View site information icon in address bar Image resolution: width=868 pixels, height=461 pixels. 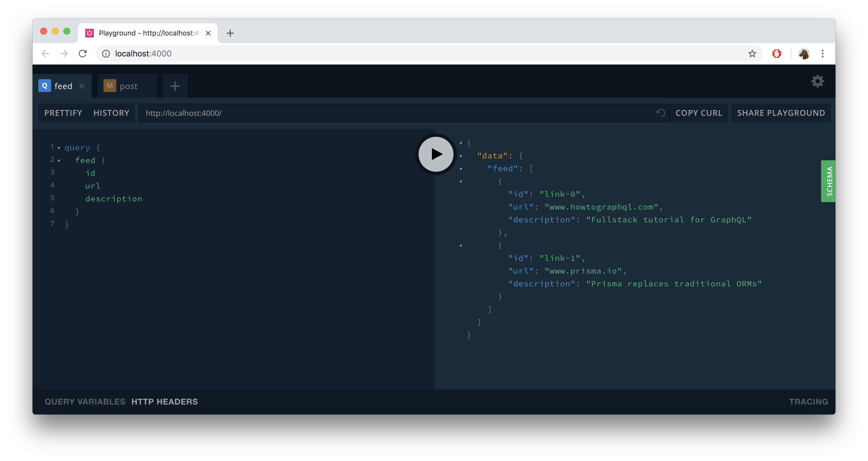point(106,54)
